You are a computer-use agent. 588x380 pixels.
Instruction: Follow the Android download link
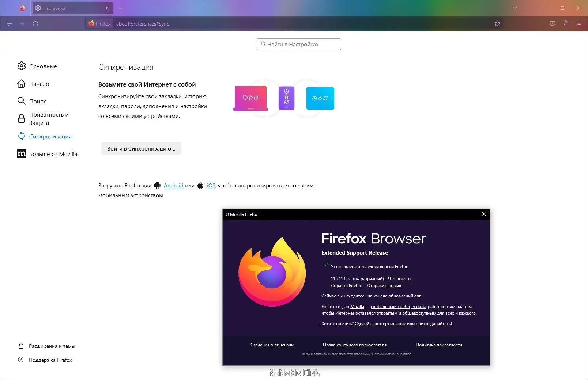click(173, 185)
